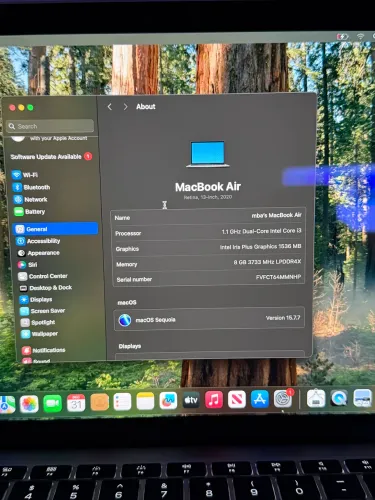Select Network in the sidebar
The image size is (375, 500).
pyautogui.click(x=30, y=199)
